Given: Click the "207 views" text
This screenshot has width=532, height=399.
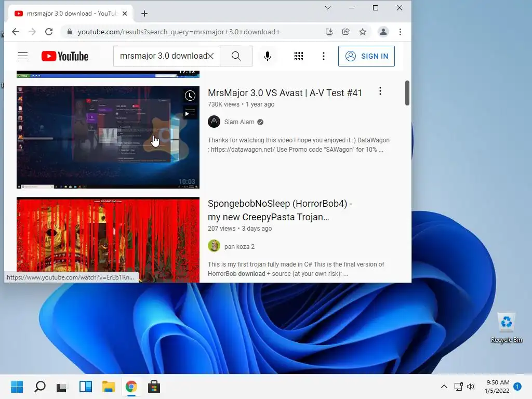Looking at the screenshot, I should coord(221,229).
